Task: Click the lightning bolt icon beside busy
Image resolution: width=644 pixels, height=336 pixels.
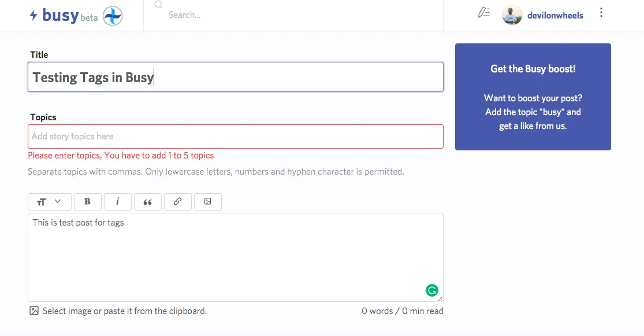Action: point(33,16)
